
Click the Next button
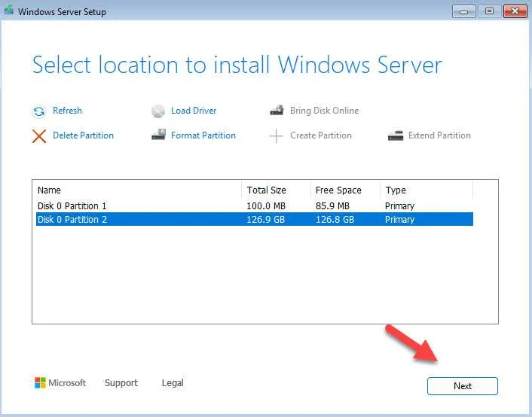(463, 386)
